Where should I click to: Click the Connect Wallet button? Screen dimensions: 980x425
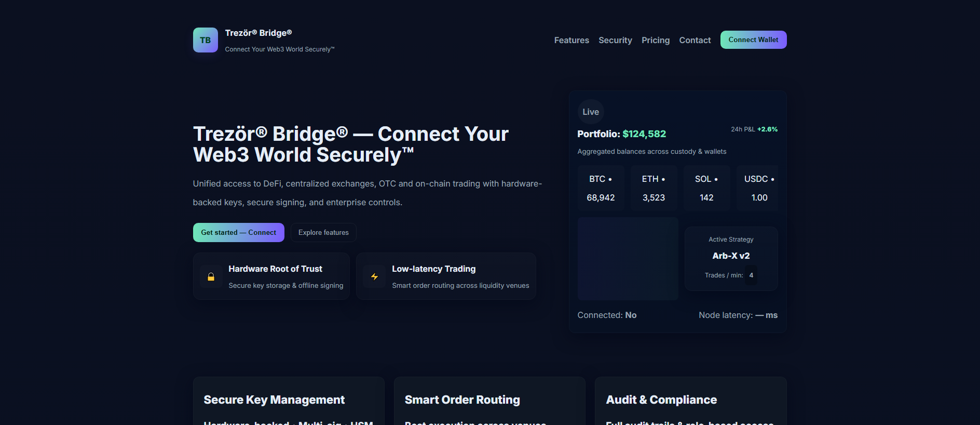coord(753,39)
